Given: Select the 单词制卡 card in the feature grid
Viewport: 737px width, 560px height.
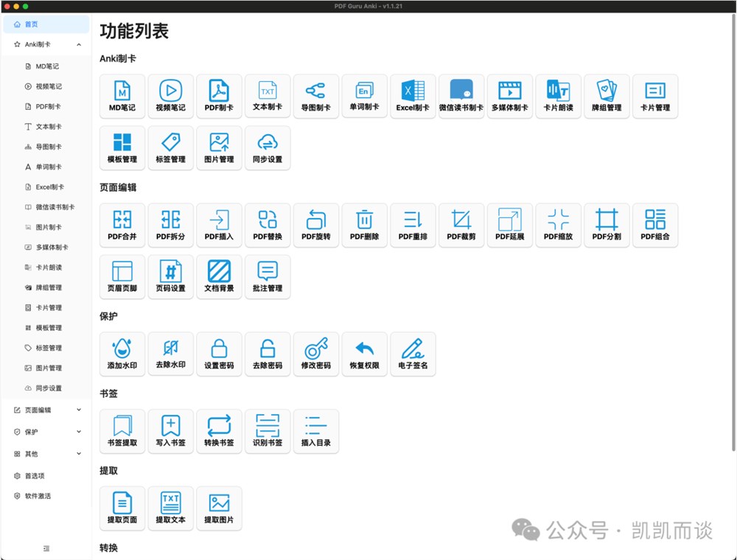Looking at the screenshot, I should click(364, 97).
